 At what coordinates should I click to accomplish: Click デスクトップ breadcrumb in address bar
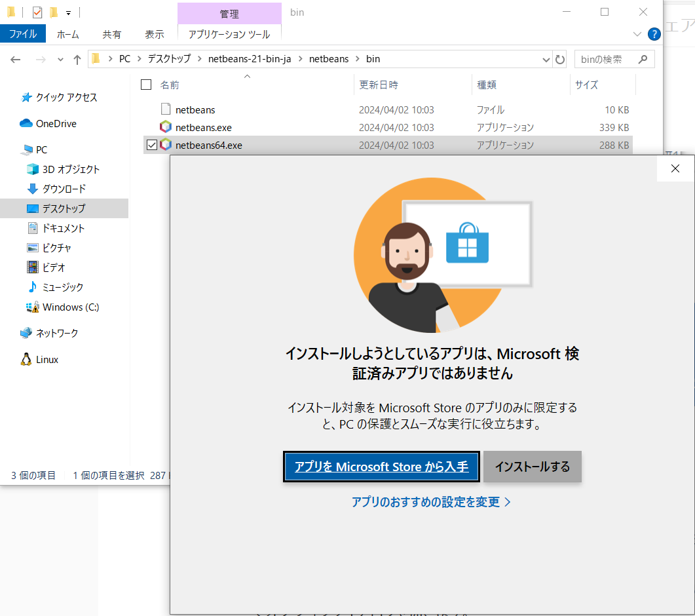pos(169,59)
